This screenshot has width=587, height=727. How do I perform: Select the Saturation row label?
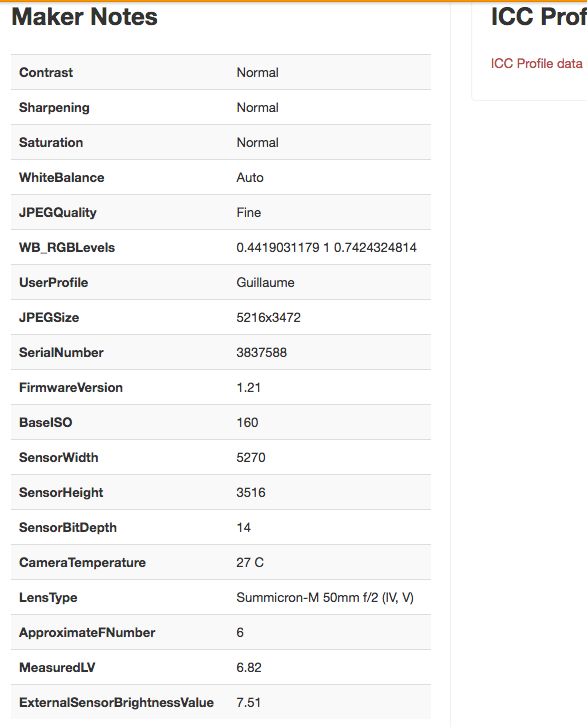click(x=51, y=143)
